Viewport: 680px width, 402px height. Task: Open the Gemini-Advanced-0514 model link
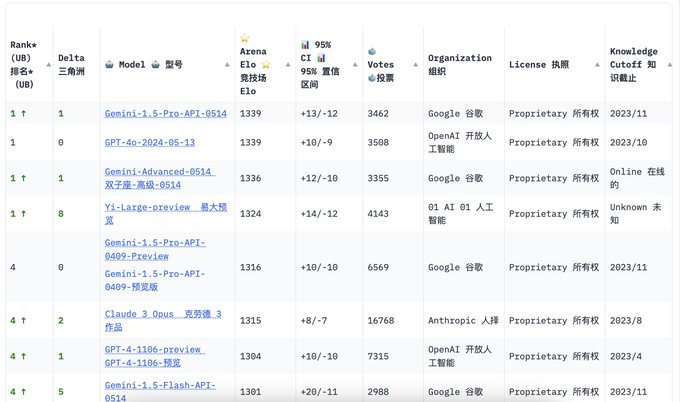click(x=160, y=178)
